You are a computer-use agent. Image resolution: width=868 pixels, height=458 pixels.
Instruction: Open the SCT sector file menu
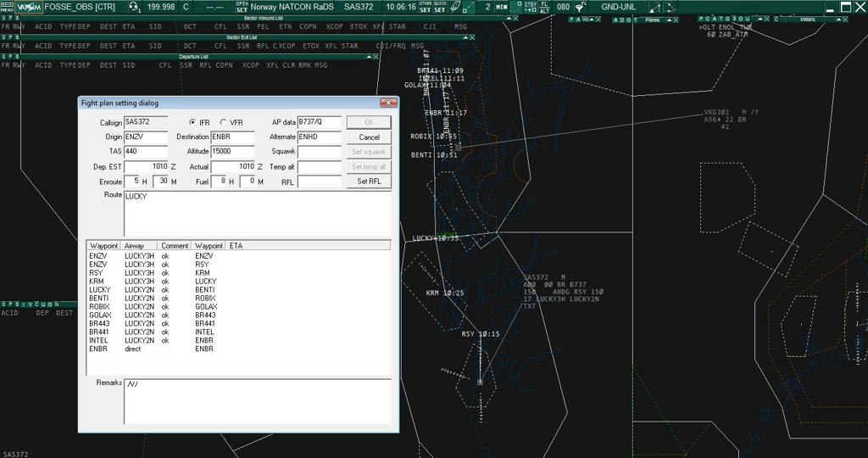[x=242, y=7]
